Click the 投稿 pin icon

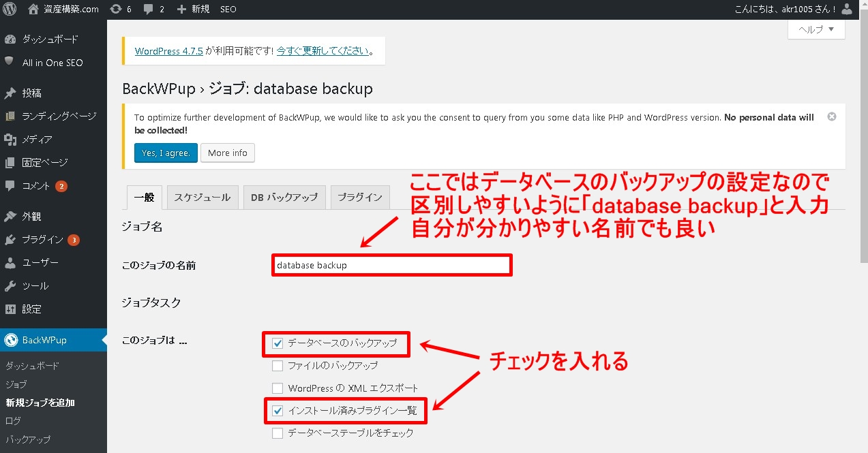pyautogui.click(x=10, y=93)
